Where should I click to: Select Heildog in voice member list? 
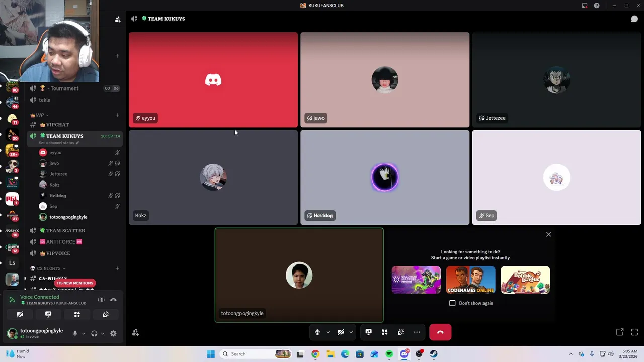tap(79, 196)
